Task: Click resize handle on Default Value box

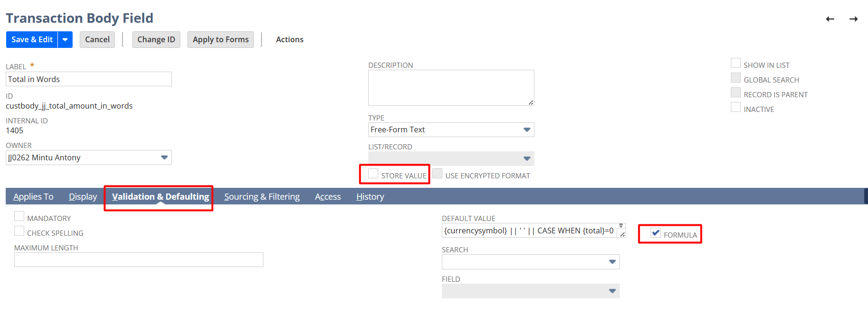Action: (622, 234)
